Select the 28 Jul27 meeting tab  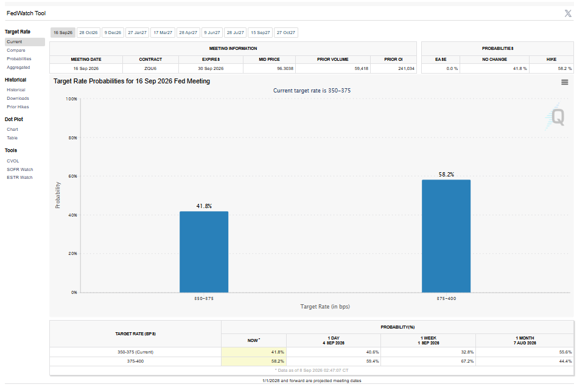click(235, 33)
